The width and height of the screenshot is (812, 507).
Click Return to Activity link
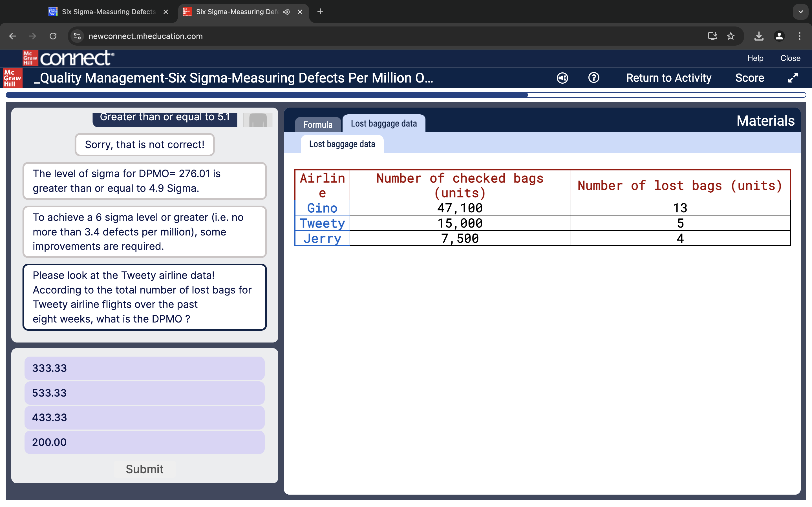(668, 78)
